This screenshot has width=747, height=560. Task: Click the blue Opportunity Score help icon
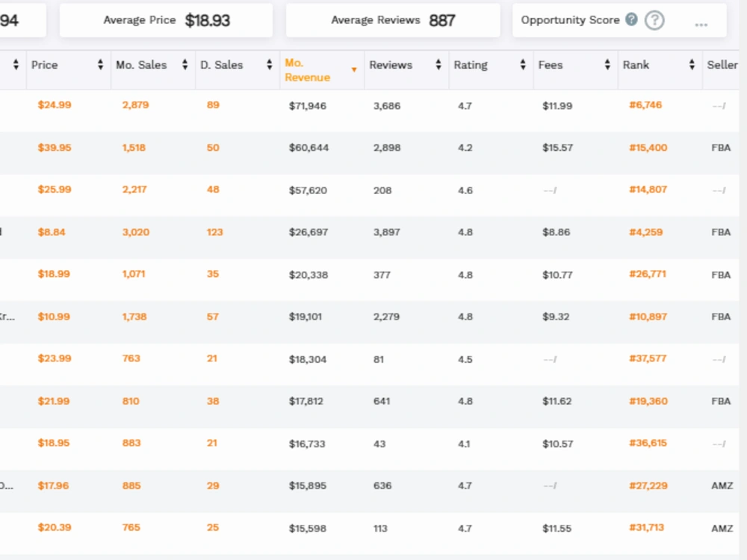click(x=631, y=19)
